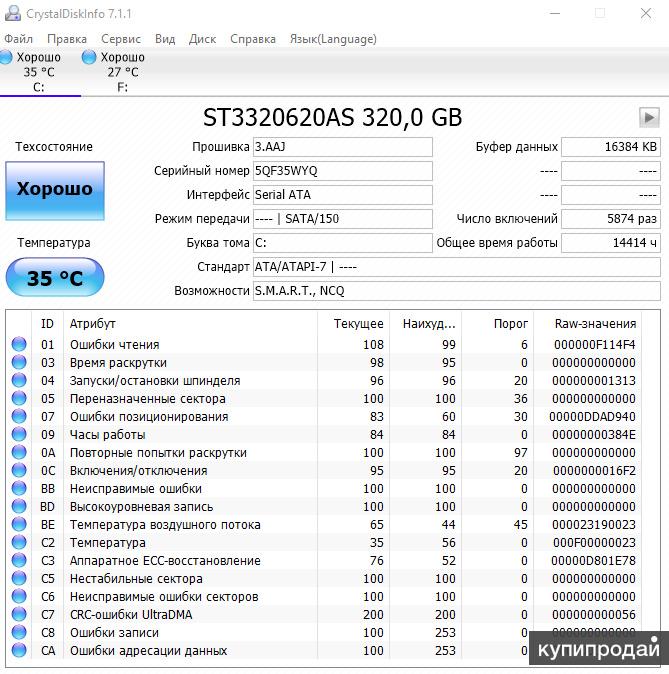The image size is (669, 674).
Task: Open the Вид menu
Action: pos(165,39)
